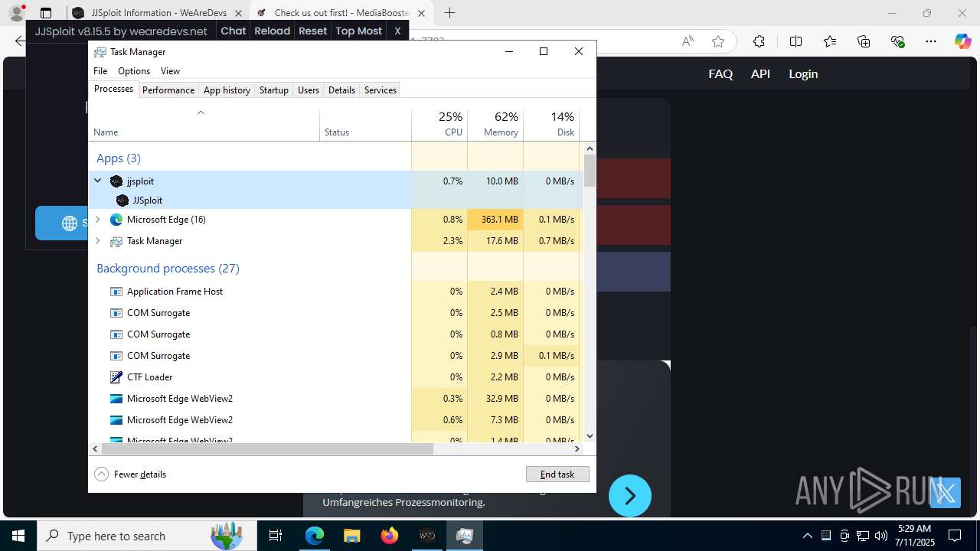
Task: Close JJSploit with its X button
Action: (397, 31)
